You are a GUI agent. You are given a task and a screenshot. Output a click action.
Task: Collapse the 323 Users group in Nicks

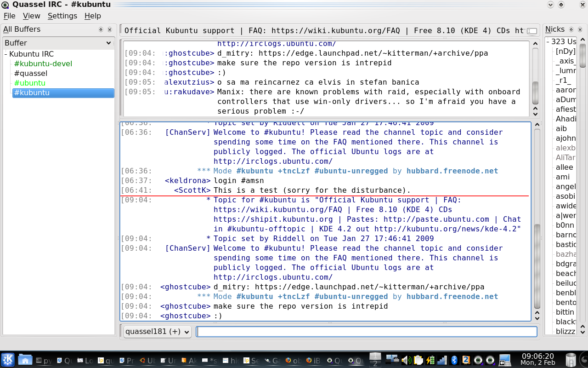coord(548,41)
